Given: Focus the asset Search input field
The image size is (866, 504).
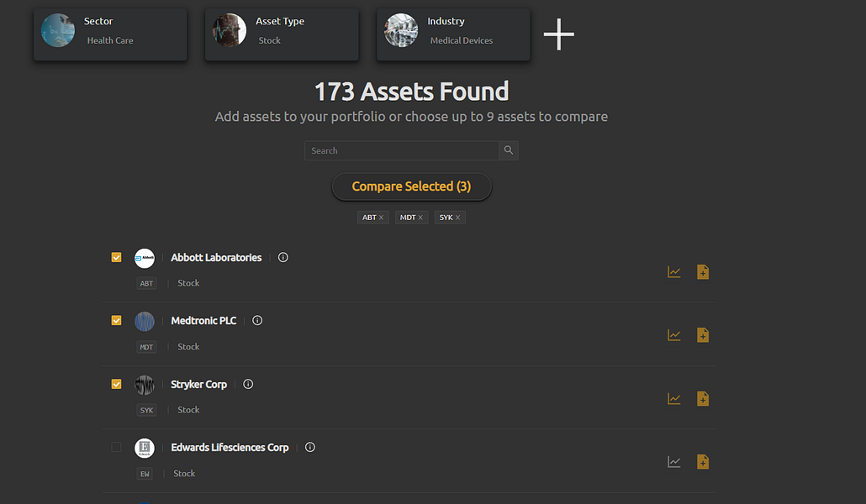Looking at the screenshot, I should 402,151.
